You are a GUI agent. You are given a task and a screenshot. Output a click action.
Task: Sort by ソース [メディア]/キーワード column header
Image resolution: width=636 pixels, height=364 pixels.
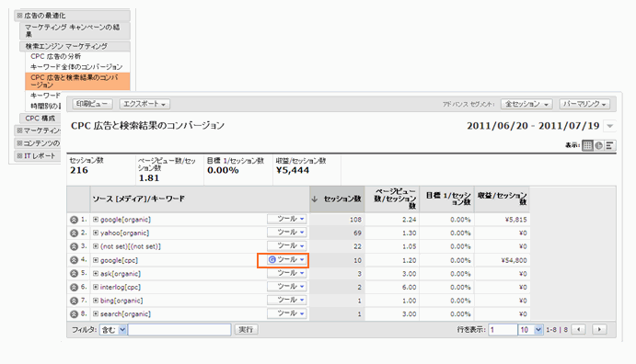click(138, 199)
